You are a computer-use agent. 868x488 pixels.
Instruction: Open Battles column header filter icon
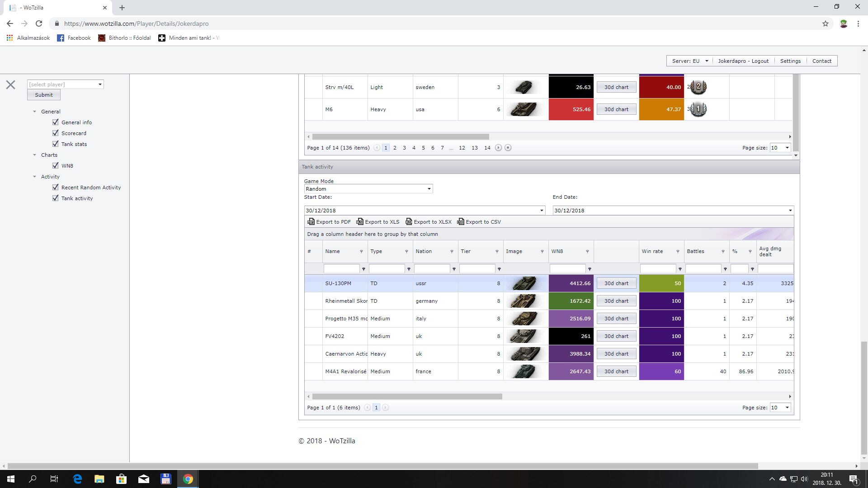point(723,252)
